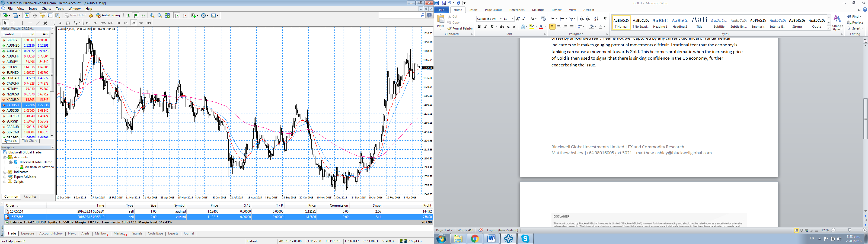The height and width of the screenshot is (244, 868).
Task: Toggle Chart Shift icon
Action: [x=185, y=15]
